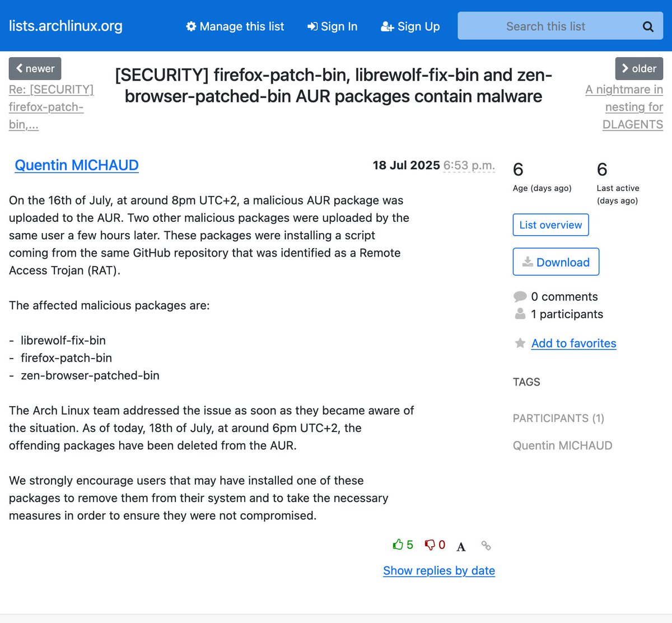Focus the Search this list field
672x623 pixels.
point(561,26)
